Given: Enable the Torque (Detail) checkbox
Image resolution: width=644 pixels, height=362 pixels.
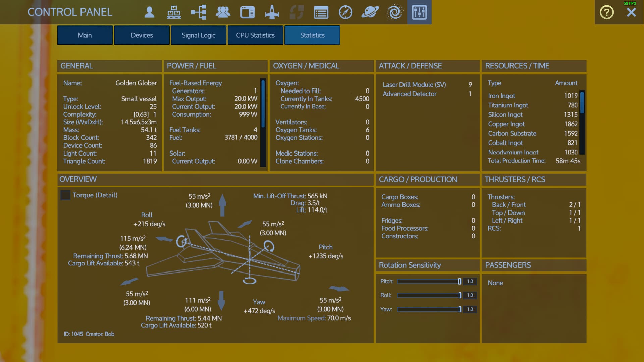Looking at the screenshot, I should pyautogui.click(x=65, y=195).
